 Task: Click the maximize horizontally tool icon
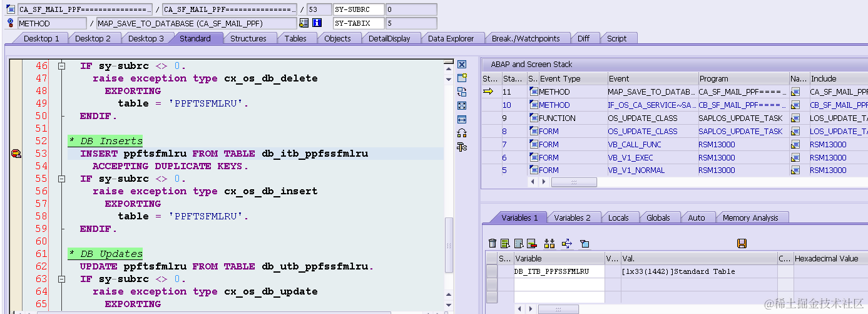[x=462, y=119]
